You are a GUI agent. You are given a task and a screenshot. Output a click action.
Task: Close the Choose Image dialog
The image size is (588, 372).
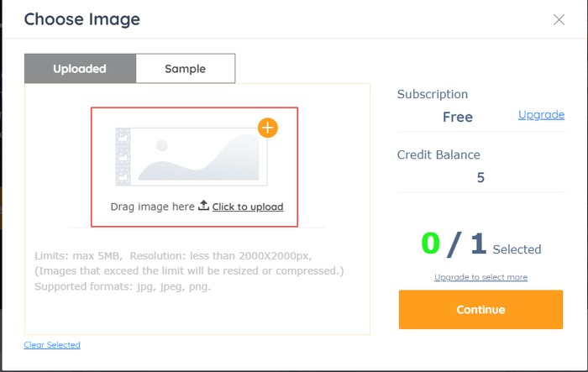coord(559,19)
